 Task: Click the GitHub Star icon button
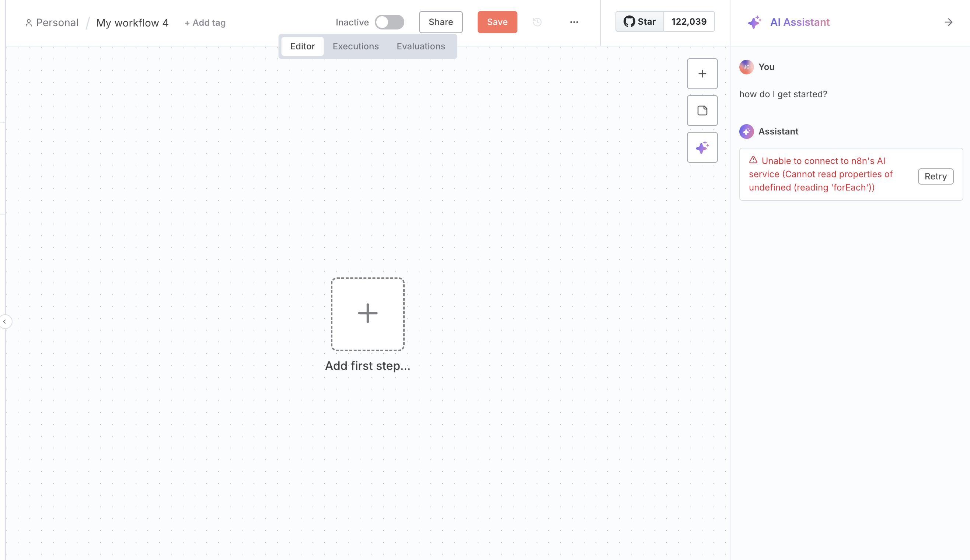click(639, 21)
